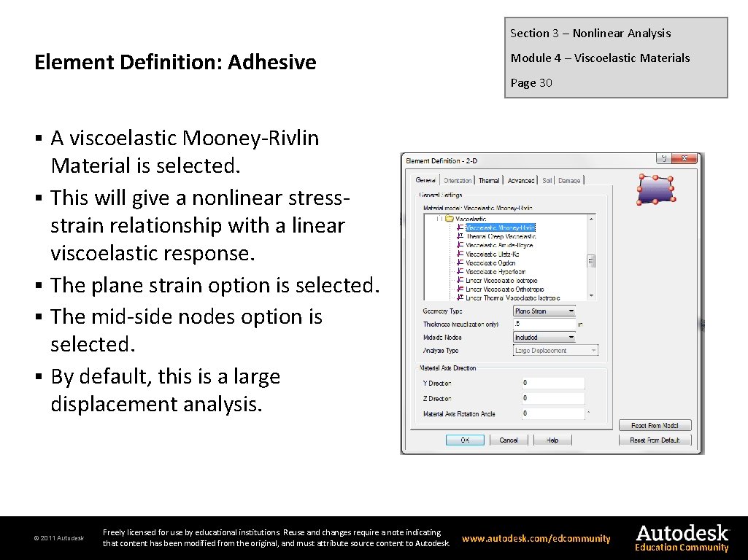748x560 pixels.
Task: Select Viscoelastic Arruda-Boyce in the list
Action: coord(499,245)
